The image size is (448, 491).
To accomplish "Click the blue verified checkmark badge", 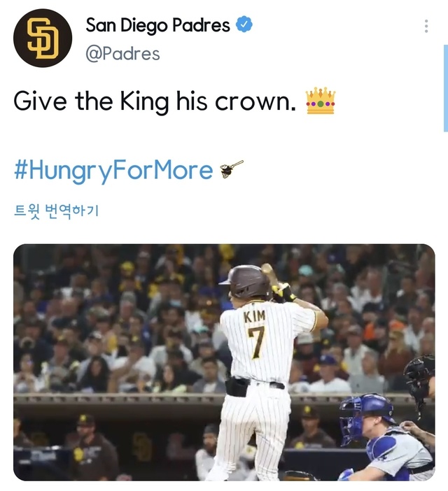I will coord(244,26).
